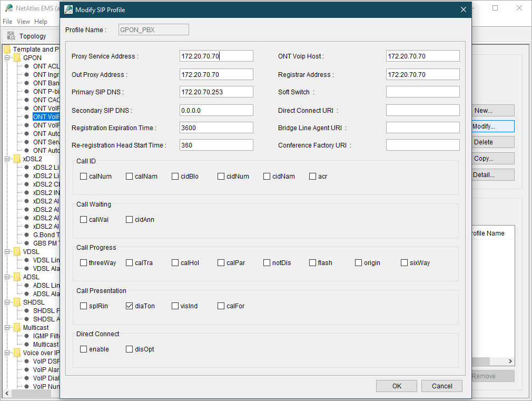Check the calWai call waiting option
Screen dimensions: 532x401
[x=84, y=220]
